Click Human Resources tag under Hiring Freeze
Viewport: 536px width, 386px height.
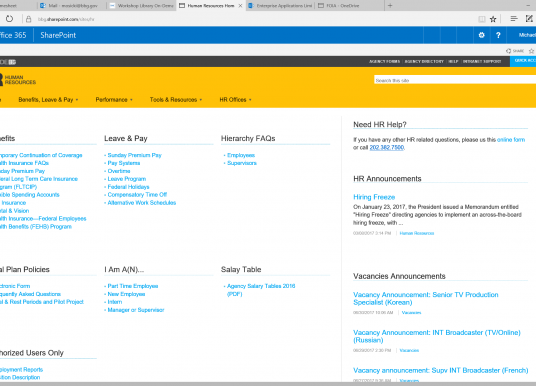point(417,233)
